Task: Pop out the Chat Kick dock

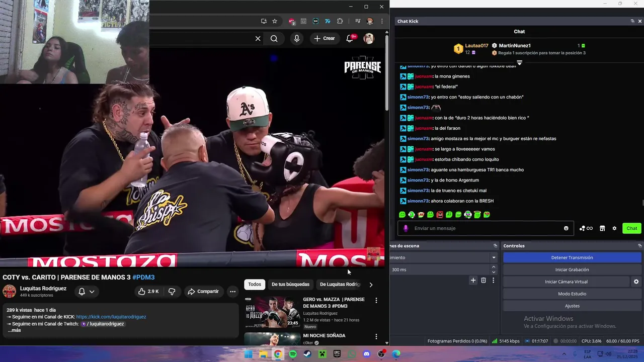Action: pos(632,21)
